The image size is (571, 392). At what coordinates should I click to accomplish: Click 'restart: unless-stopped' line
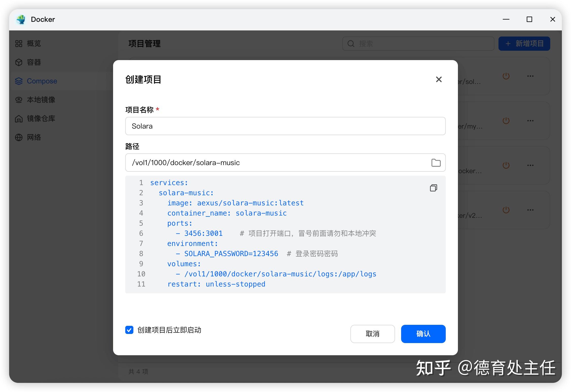216,284
